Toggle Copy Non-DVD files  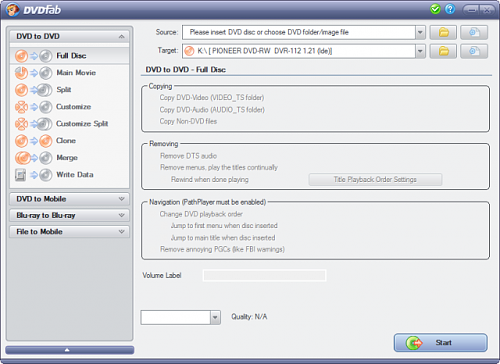tap(188, 121)
